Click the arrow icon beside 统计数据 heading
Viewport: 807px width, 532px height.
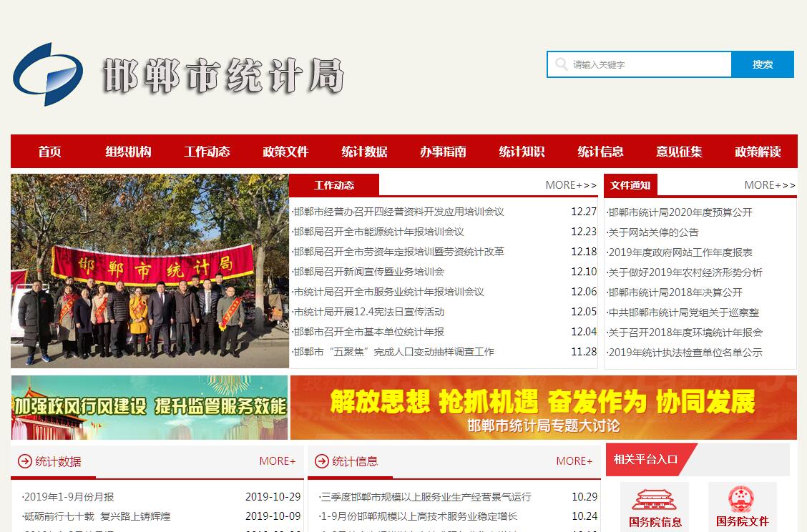pos(24,461)
